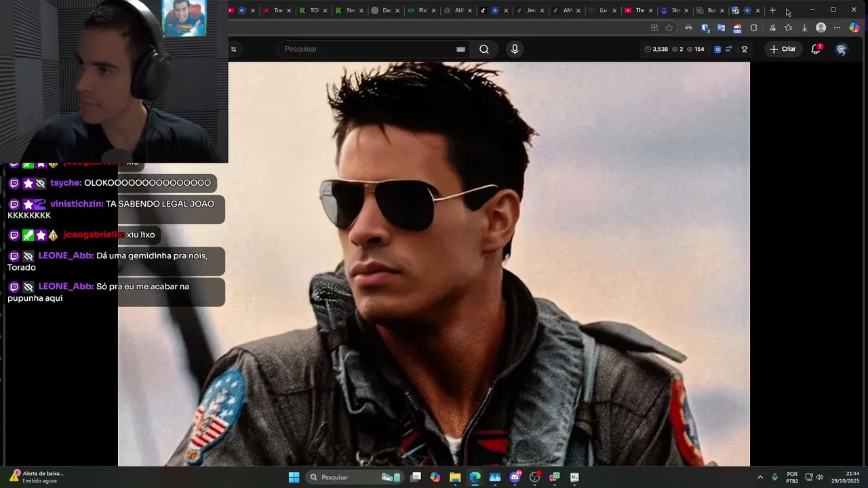
Task: Click the Top Gun pilot image
Action: (434, 264)
